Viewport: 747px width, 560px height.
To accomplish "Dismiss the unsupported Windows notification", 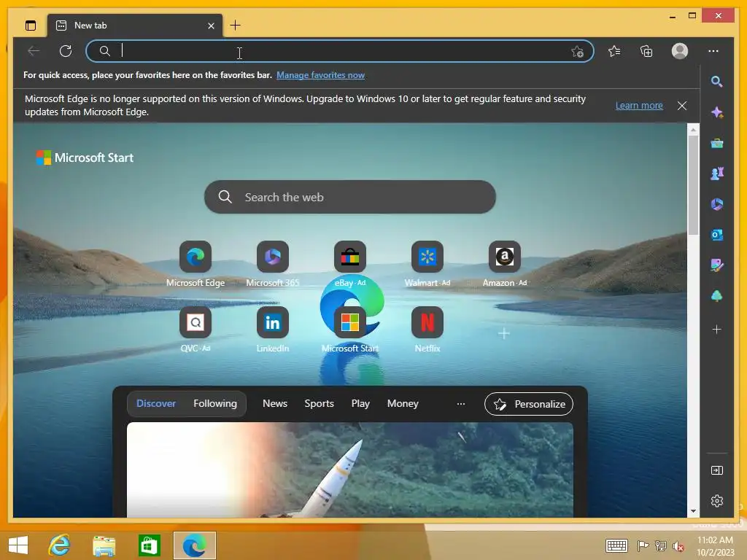I will pos(682,106).
